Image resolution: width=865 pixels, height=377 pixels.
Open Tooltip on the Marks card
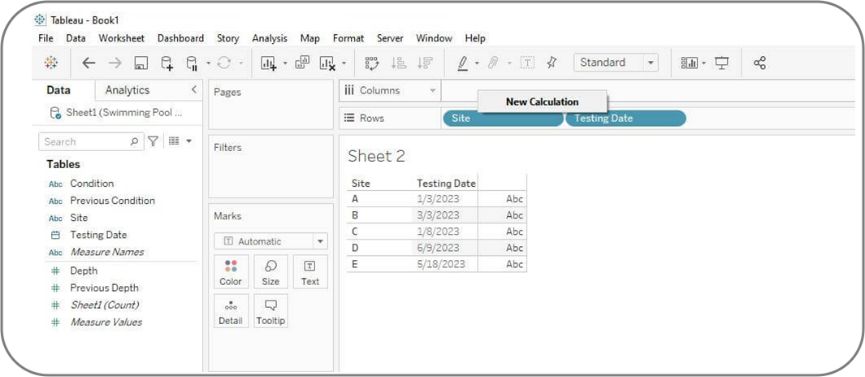click(x=270, y=311)
